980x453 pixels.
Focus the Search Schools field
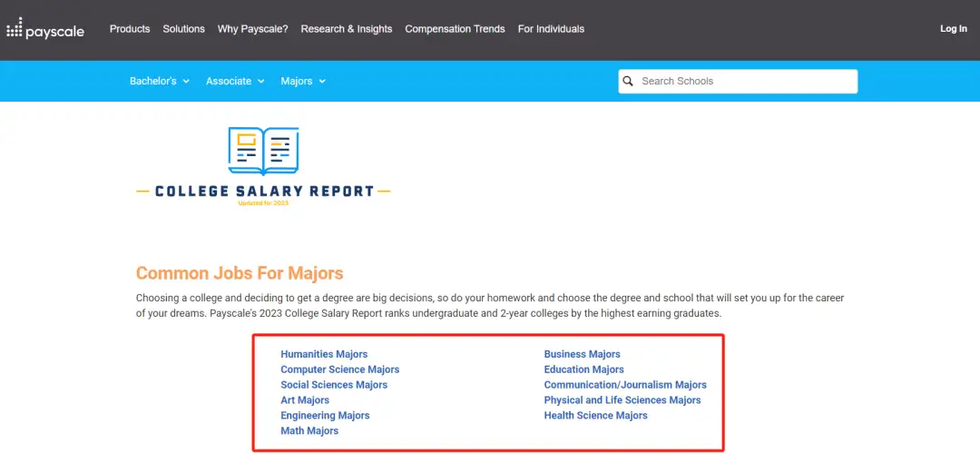click(x=738, y=82)
